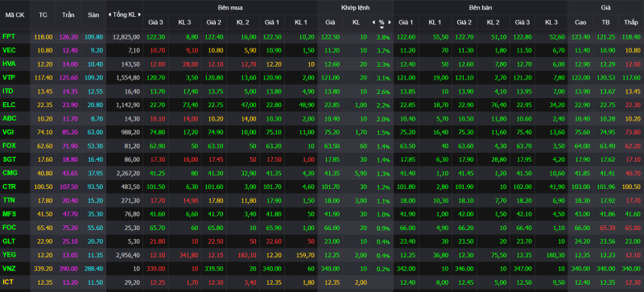This screenshot has width=644, height=292.
Task: Toggle the sort triangle under % header
Action: (x=382, y=27)
